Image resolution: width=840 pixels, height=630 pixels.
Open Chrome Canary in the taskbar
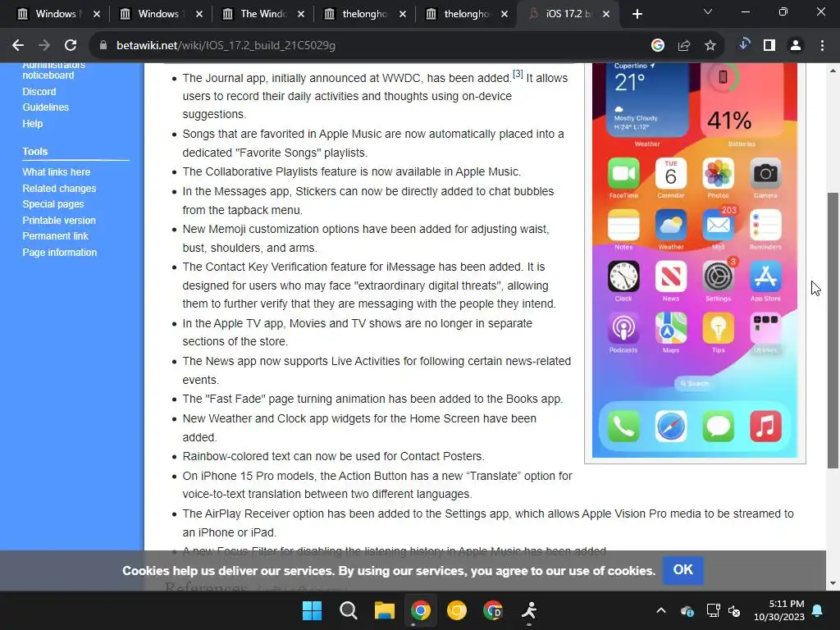(457, 610)
